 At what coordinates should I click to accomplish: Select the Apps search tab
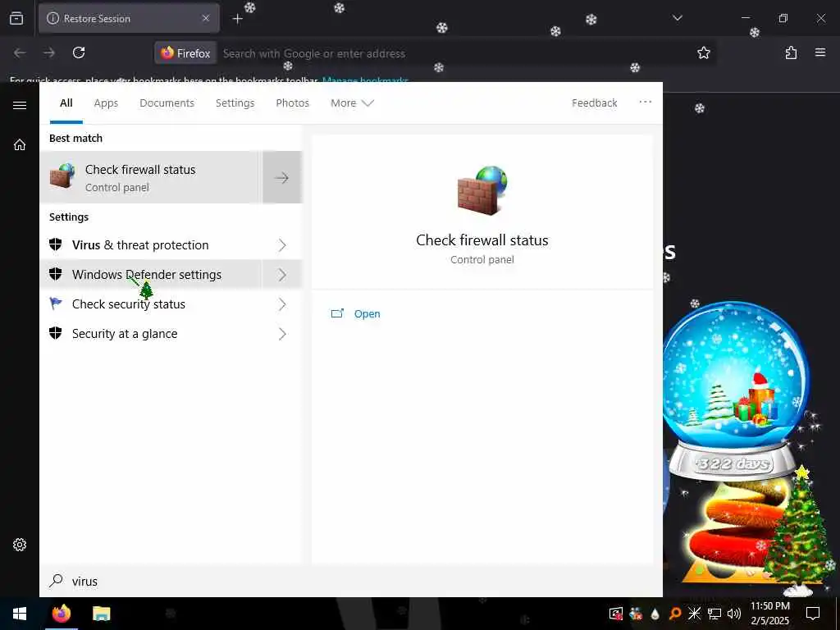[x=106, y=103]
